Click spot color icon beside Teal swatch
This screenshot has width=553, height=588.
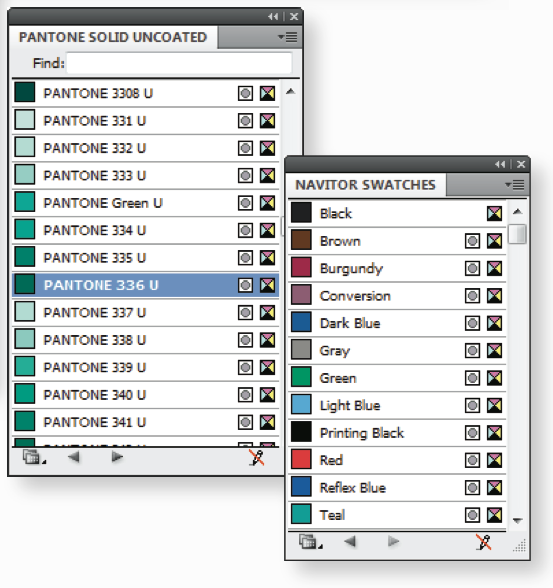pos(472,515)
